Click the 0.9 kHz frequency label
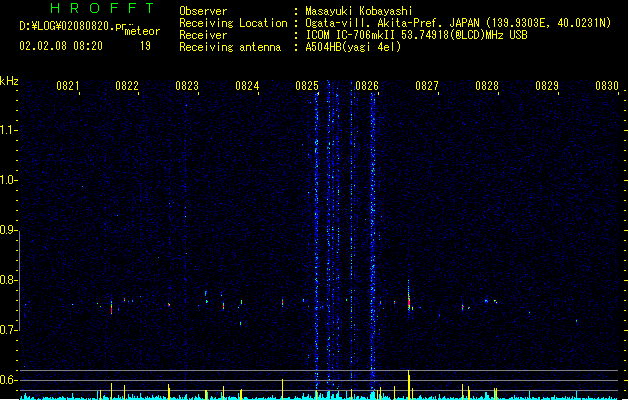This screenshot has width=629, height=400. point(8,230)
